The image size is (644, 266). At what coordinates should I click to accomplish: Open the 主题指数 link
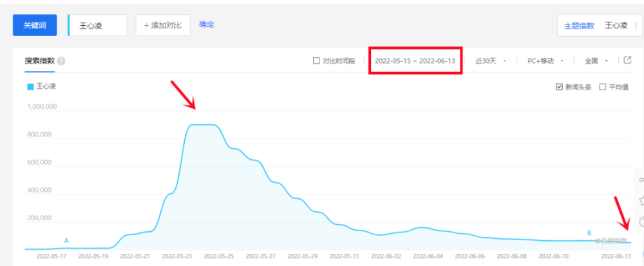[x=579, y=26]
